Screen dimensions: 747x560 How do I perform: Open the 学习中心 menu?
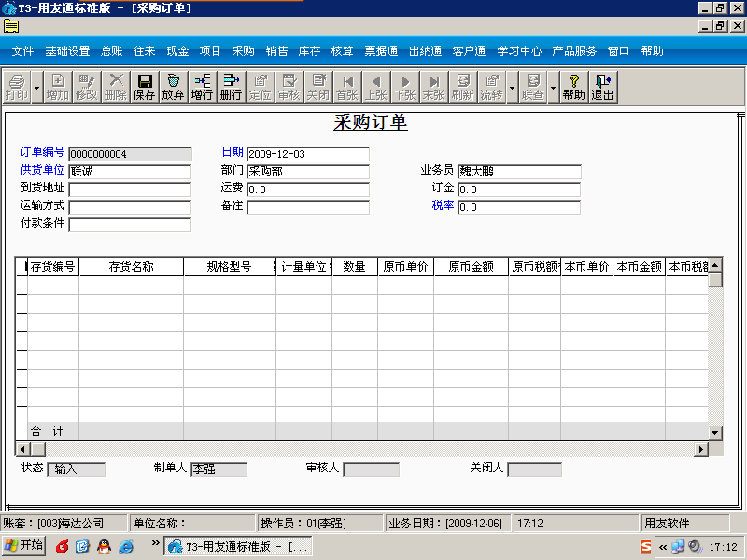519,51
